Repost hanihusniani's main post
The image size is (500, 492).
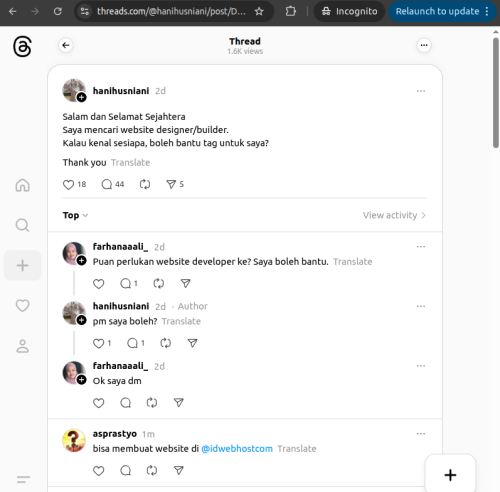point(145,184)
